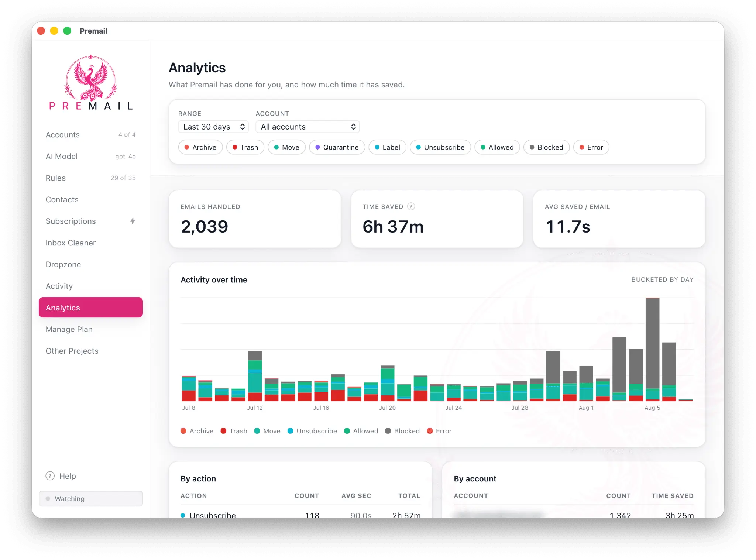Click the tallest gray bar near Aug 5
This screenshot has width=756, height=560.
[652, 343]
